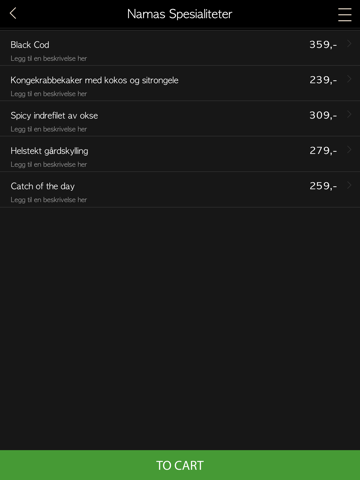Tap the 309,- price label
This screenshot has width=360, height=480.
point(323,115)
